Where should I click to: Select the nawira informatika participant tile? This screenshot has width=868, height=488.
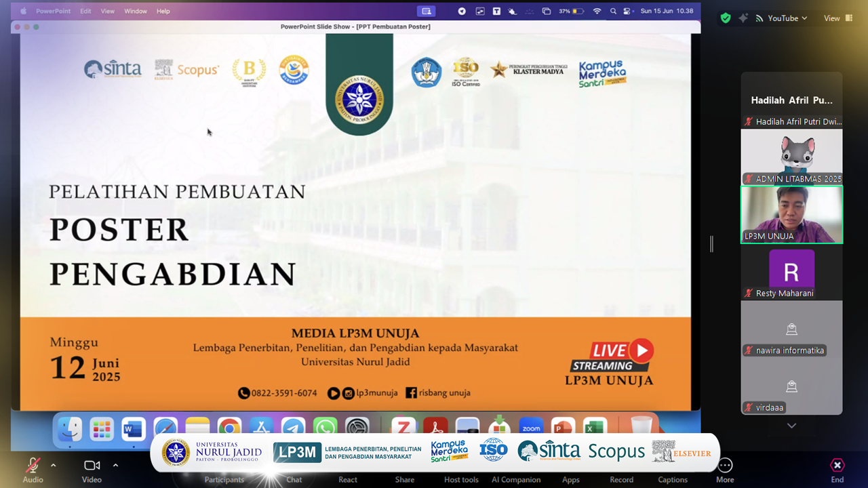[791, 329]
